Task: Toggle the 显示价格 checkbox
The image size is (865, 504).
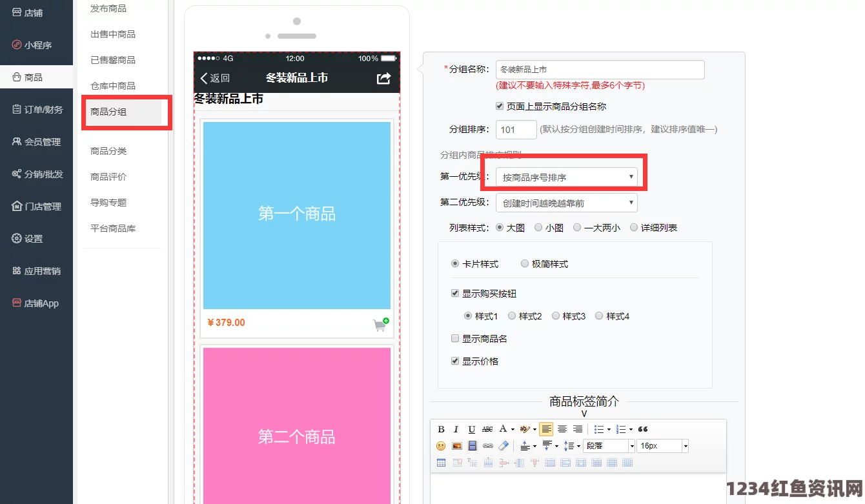Action: [x=455, y=361]
